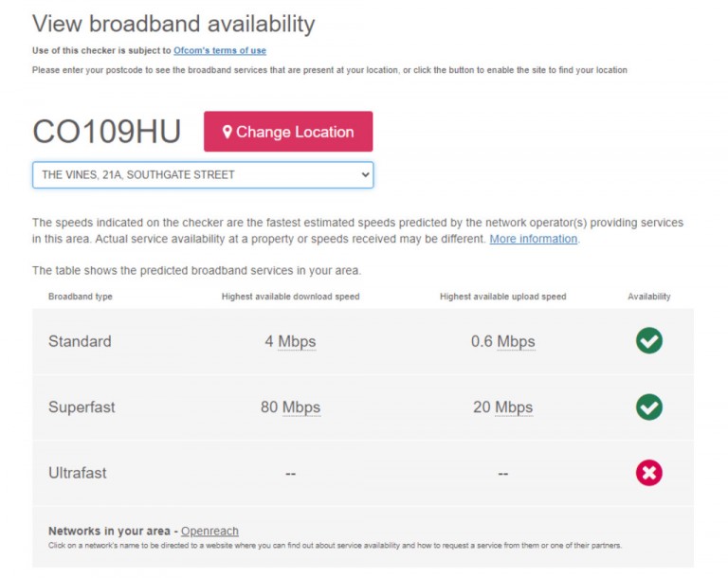Click the location pin icon in Change Location
728x578 pixels.
[x=227, y=132]
